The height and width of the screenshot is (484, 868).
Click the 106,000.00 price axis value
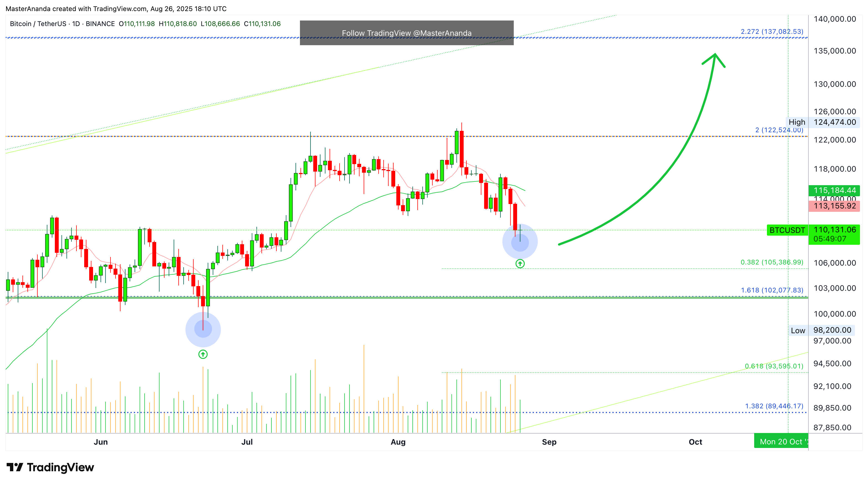835,263
